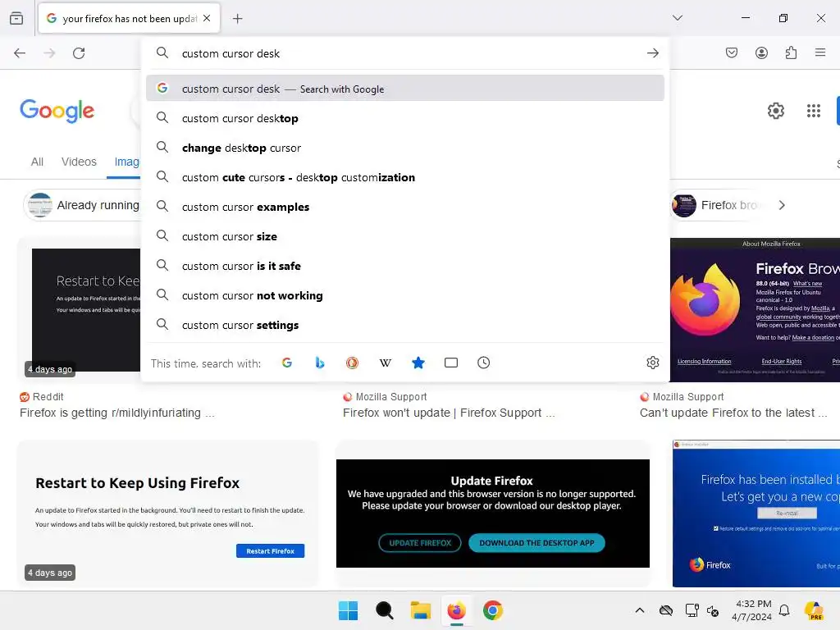The image size is (840, 630).
Task: Open the Firefox View button
Action: tap(16, 18)
